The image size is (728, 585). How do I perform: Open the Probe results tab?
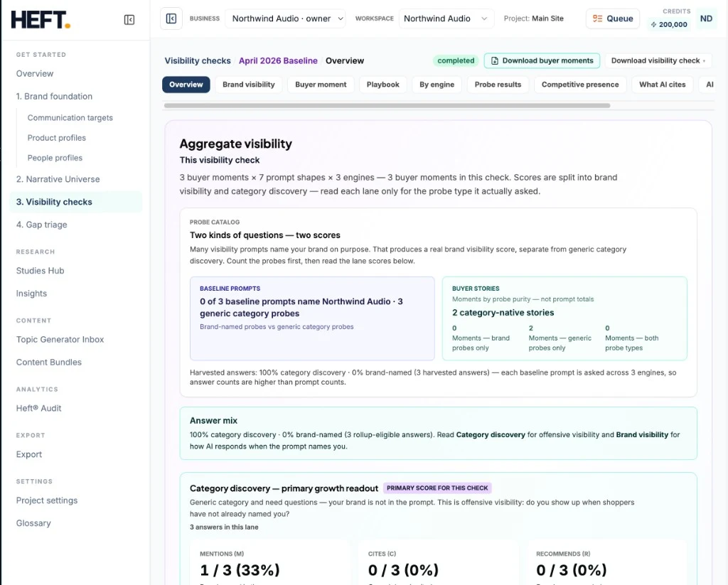(498, 85)
